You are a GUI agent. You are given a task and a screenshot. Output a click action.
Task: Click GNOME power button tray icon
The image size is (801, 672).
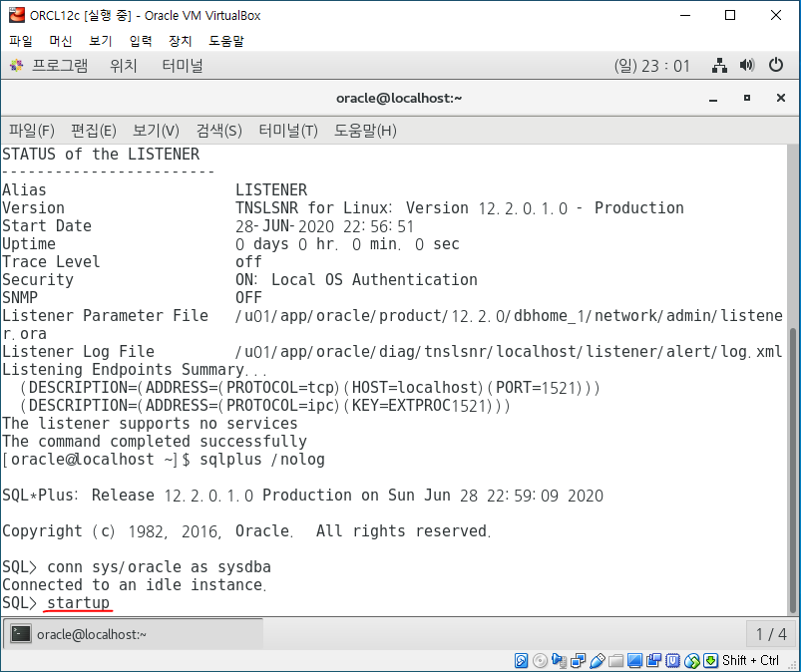pos(775,66)
